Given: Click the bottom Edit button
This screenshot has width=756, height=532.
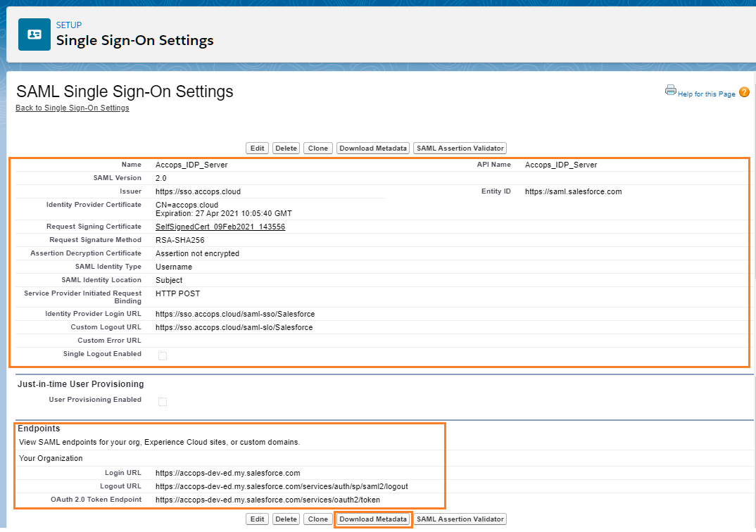Looking at the screenshot, I should tap(257, 519).
